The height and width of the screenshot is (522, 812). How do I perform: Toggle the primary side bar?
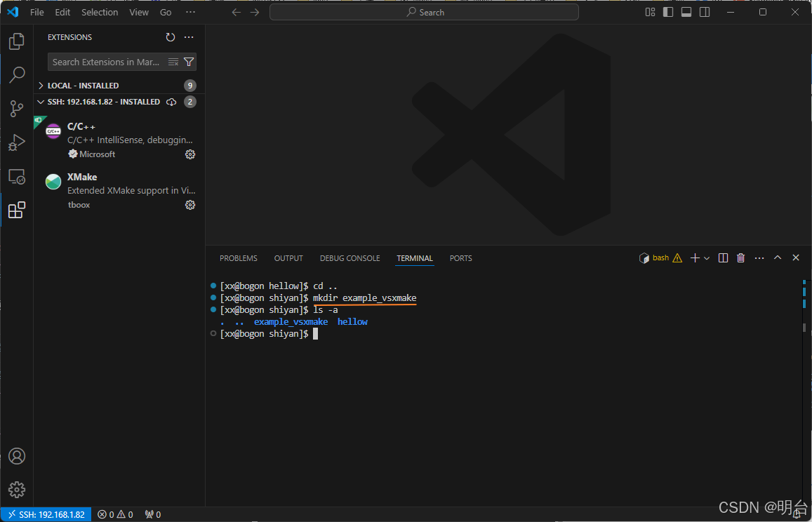tap(668, 12)
